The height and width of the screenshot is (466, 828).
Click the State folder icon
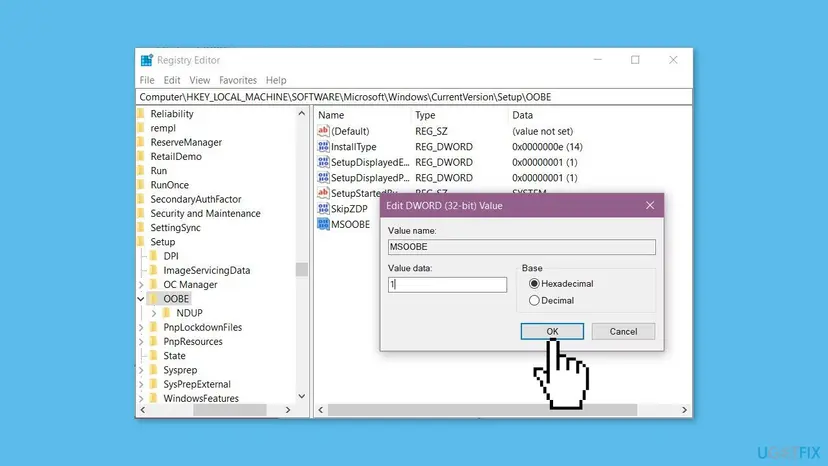154,356
